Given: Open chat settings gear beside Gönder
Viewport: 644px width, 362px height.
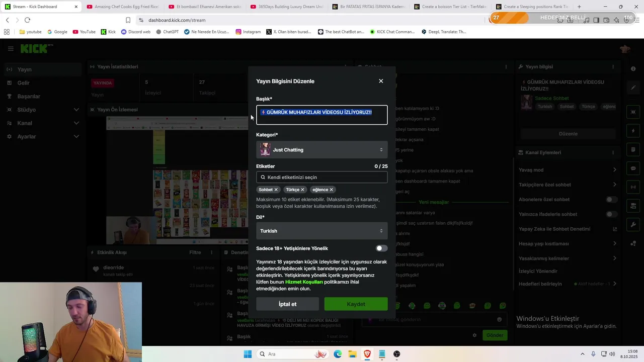Looking at the screenshot, I should coord(474,335).
